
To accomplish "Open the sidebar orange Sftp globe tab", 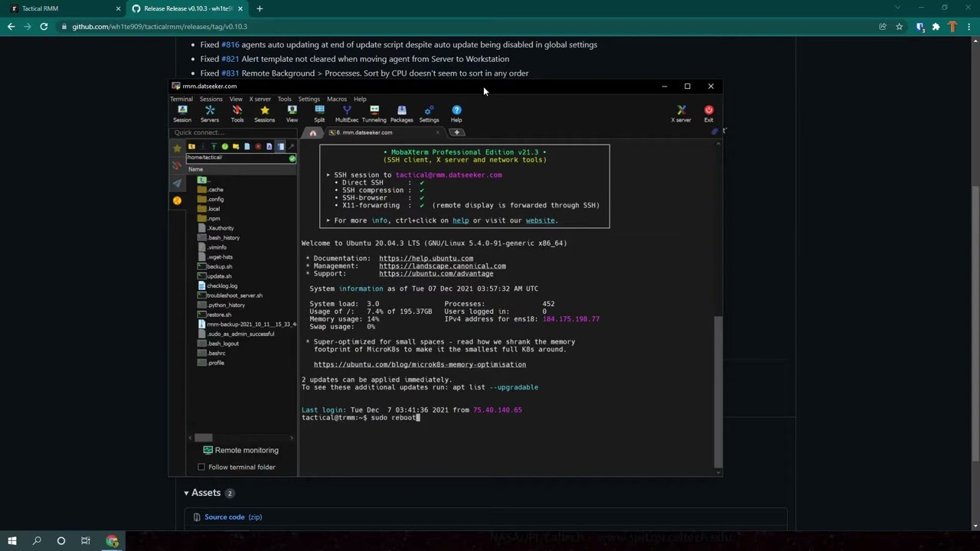I will 177,201.
